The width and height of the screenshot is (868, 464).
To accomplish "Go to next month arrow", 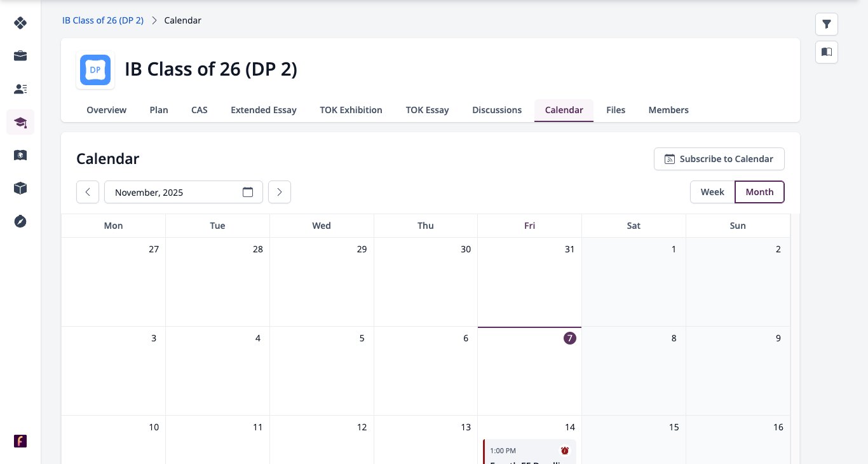I will (280, 192).
